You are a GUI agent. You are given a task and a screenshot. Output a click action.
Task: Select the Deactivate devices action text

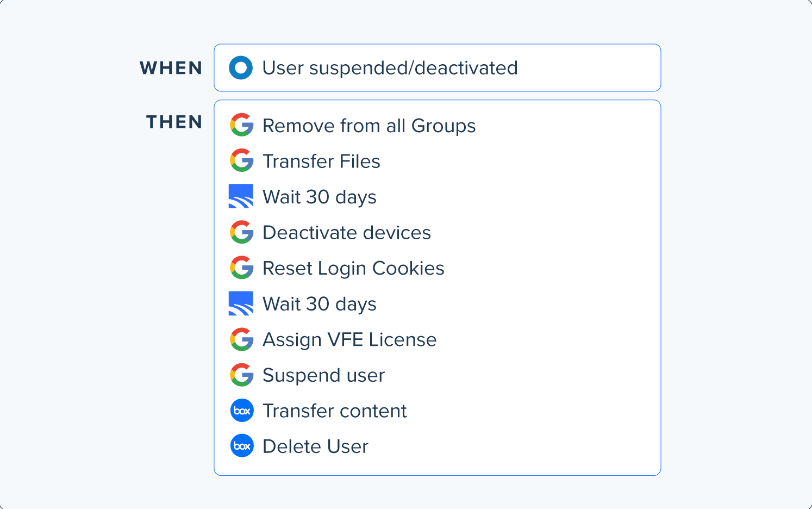point(346,233)
